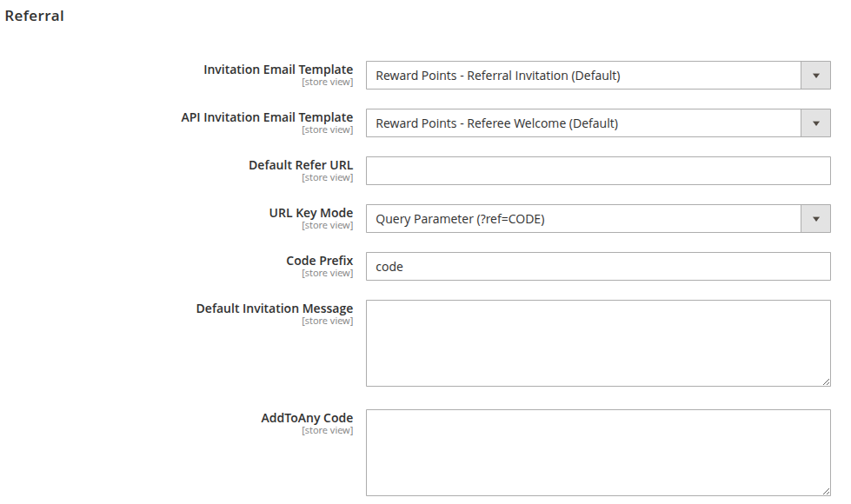The width and height of the screenshot is (851, 504).
Task: Click into the Code Prefix text field
Action: [598, 267]
